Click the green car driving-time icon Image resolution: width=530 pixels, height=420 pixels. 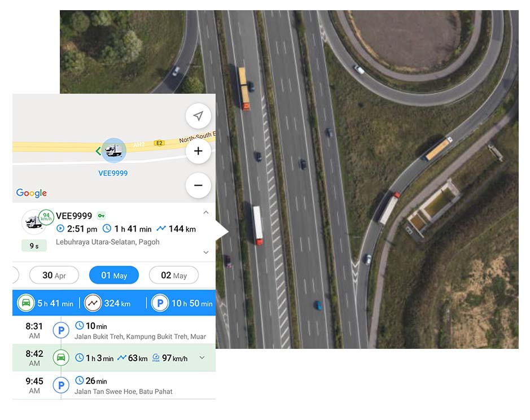[x=26, y=303]
